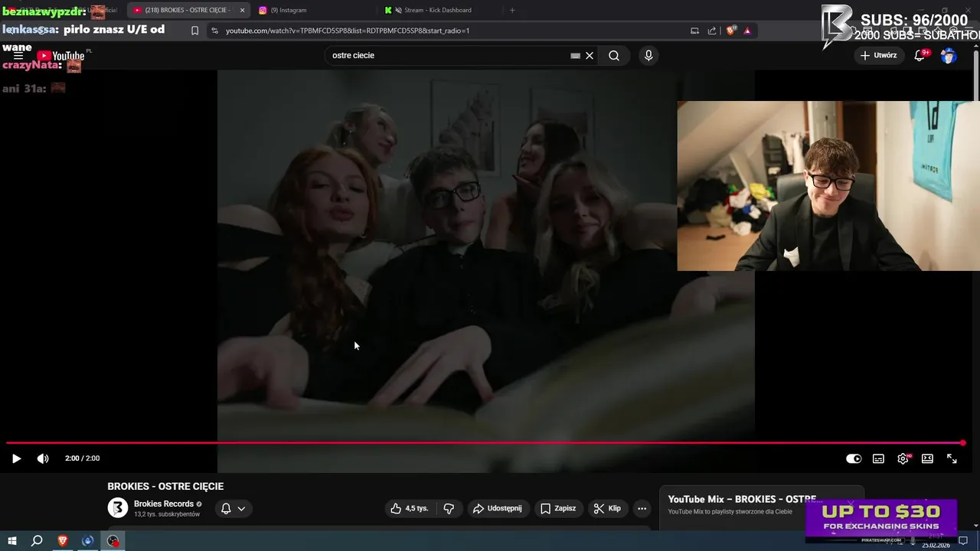Mute the video using the speaker icon
Viewport: 980px width, 551px height.
pos(43,458)
